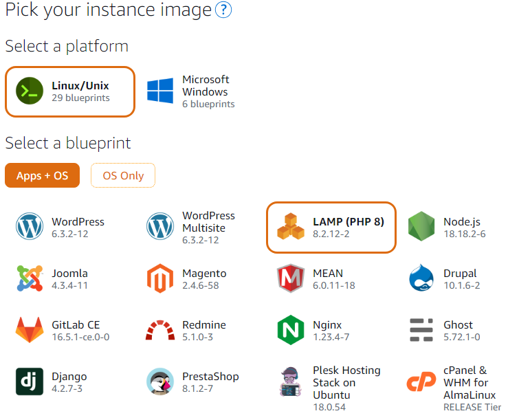Click the Redmine blueprint name

(204, 325)
